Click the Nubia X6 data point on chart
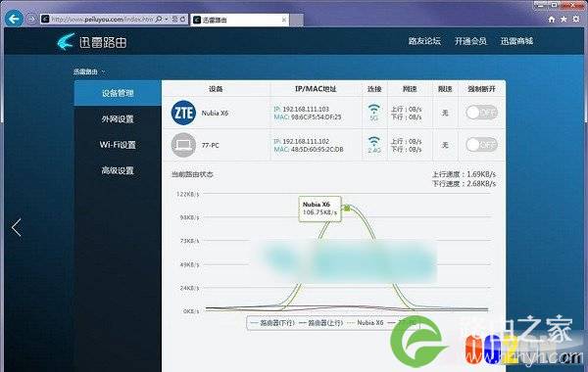The height and width of the screenshot is (372, 588). [347, 208]
